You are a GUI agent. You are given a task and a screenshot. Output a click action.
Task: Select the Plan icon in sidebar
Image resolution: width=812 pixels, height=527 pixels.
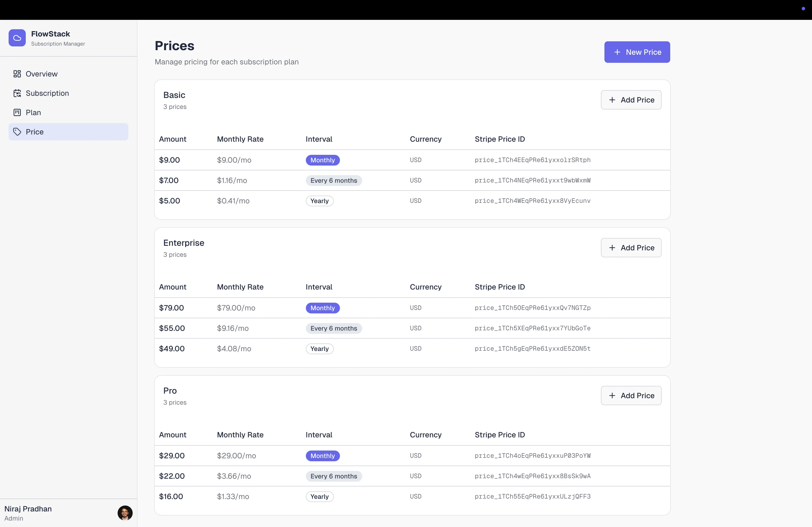click(x=17, y=112)
